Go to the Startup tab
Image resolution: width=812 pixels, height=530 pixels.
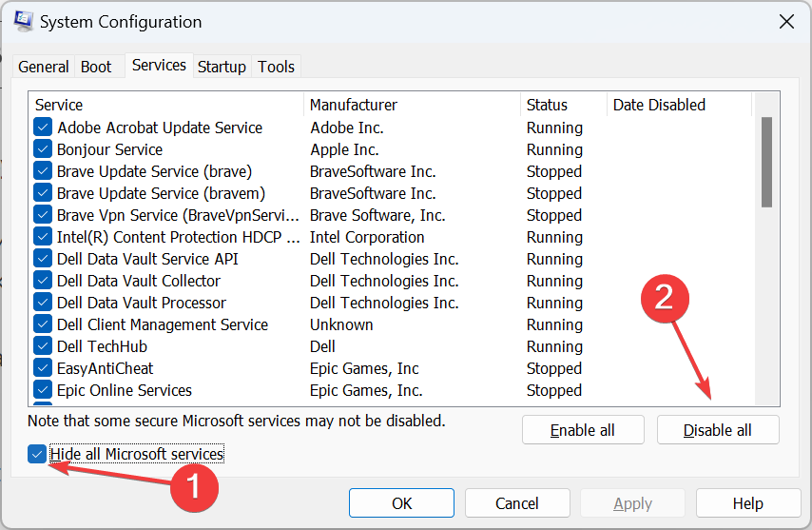pos(222,67)
